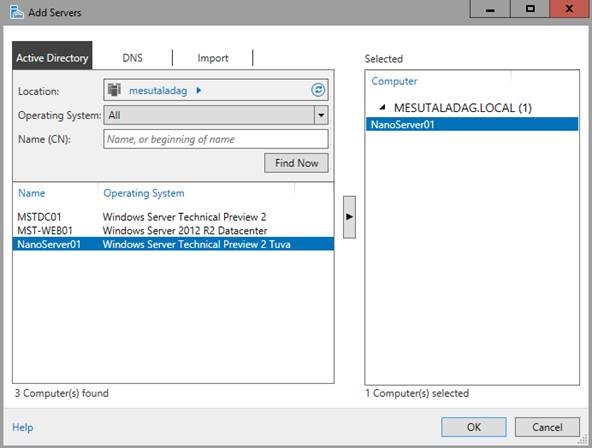The height and width of the screenshot is (448, 592).
Task: Select the MST-WEB01 row in results
Action: click(173, 231)
